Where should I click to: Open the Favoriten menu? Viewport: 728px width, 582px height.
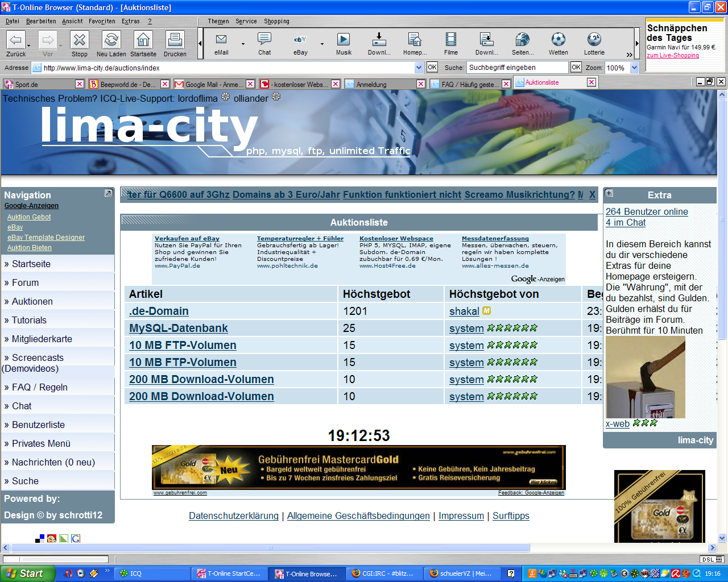coord(102,21)
